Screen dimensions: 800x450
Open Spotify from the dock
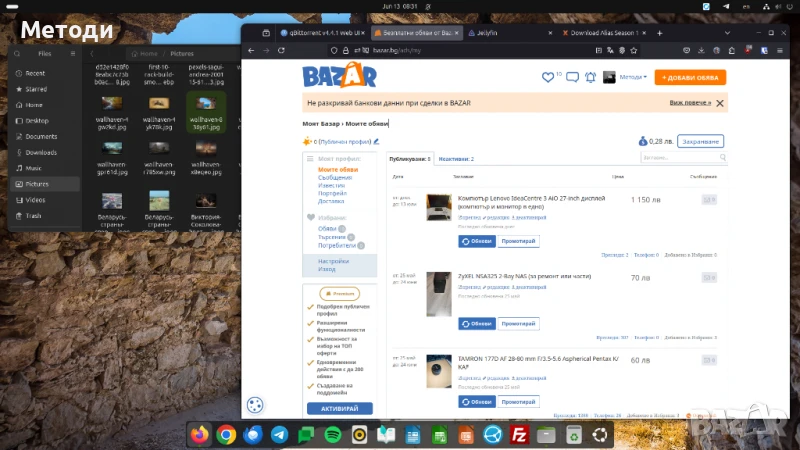[x=332, y=435]
